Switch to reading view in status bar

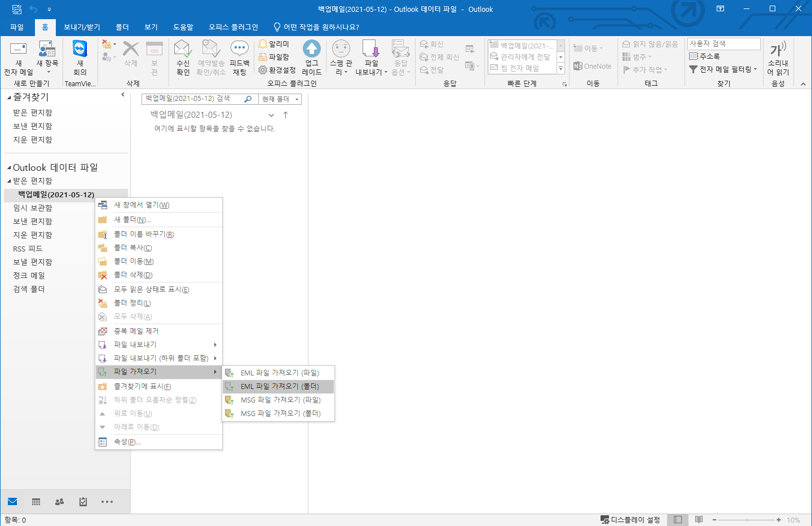[x=699, y=520]
